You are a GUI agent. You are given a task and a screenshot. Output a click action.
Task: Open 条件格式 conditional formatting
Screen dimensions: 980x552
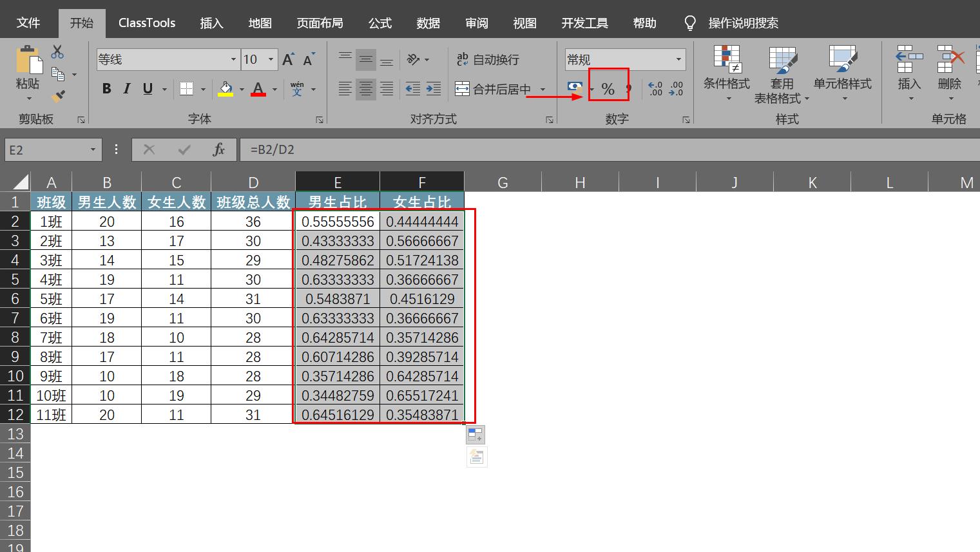tap(727, 70)
